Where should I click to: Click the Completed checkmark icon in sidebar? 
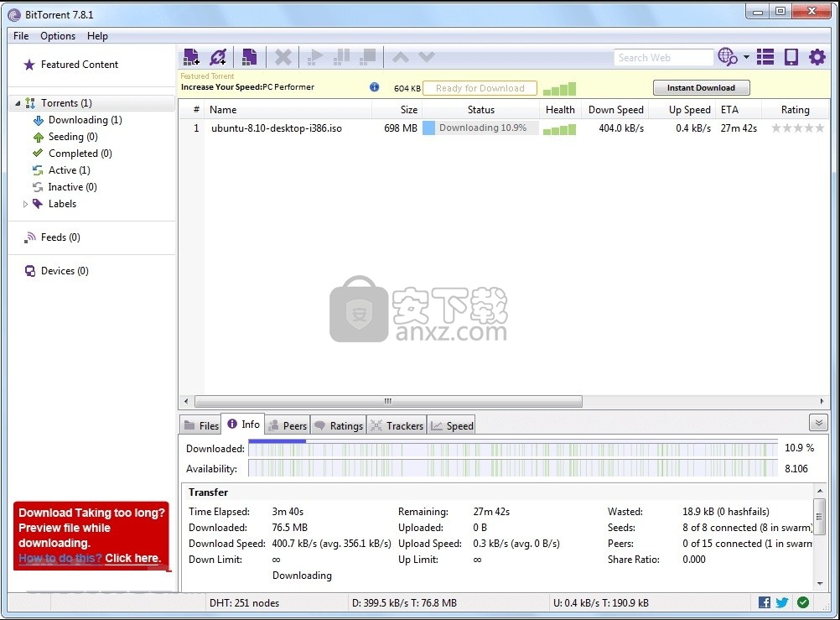38,154
